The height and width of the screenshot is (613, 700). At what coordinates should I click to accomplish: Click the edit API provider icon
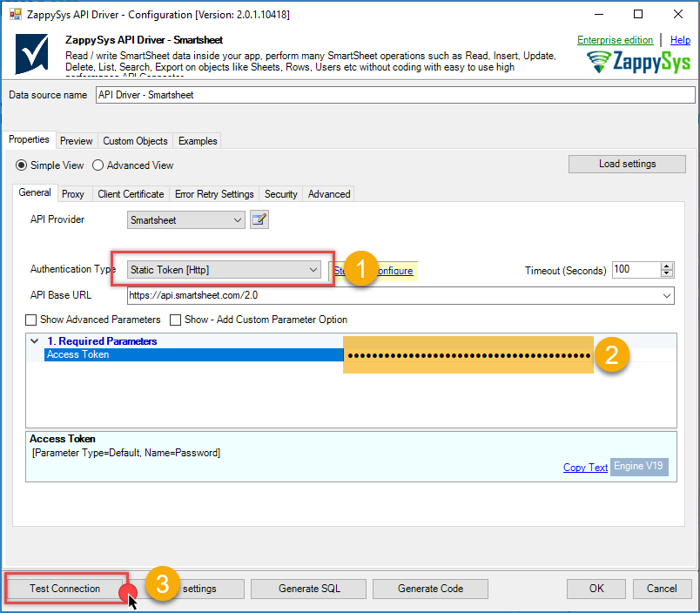click(x=259, y=219)
